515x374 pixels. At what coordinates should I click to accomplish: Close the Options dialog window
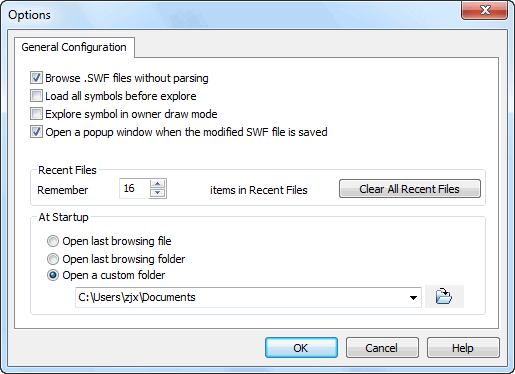point(485,10)
